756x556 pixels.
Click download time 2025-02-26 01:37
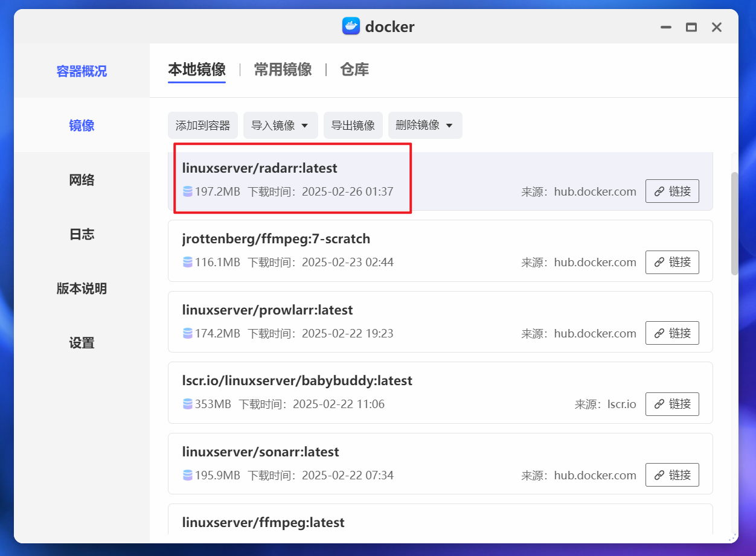[x=348, y=191]
